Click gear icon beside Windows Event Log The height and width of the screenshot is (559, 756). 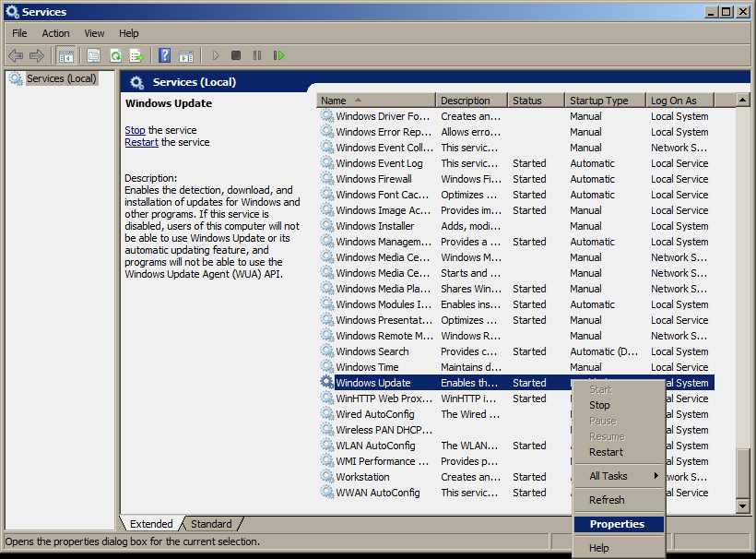point(327,162)
